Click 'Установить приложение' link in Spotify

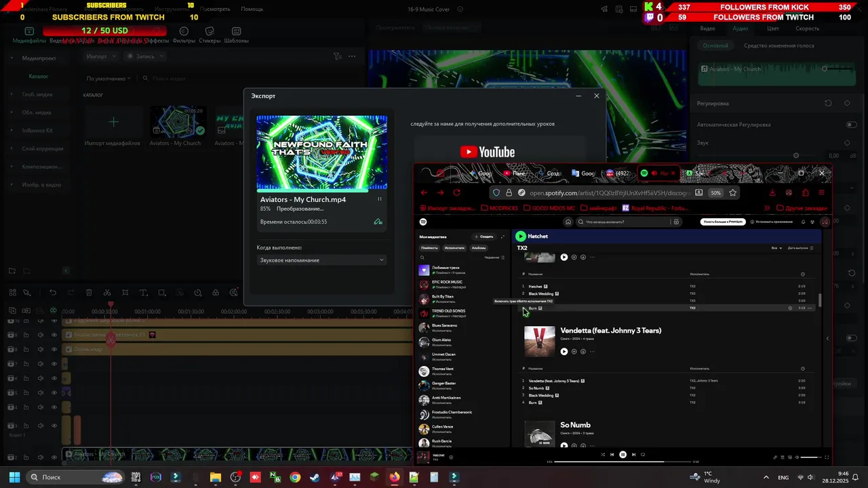coord(772,222)
